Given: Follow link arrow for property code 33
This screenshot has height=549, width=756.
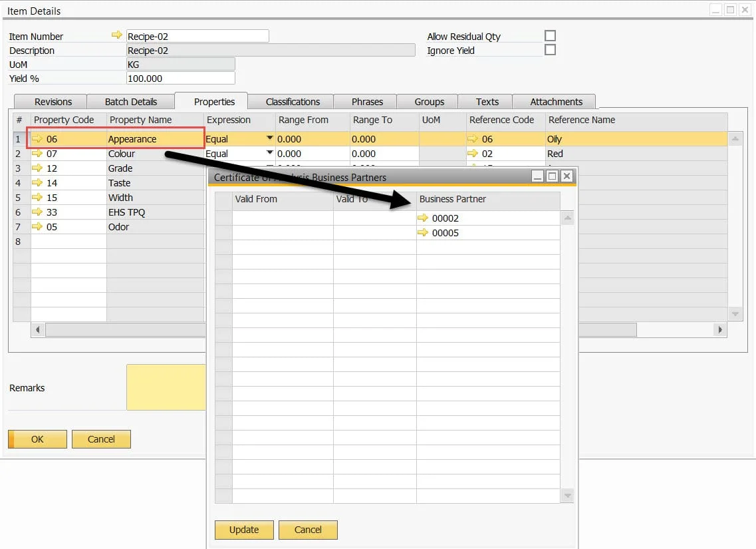Looking at the screenshot, I should [x=37, y=212].
